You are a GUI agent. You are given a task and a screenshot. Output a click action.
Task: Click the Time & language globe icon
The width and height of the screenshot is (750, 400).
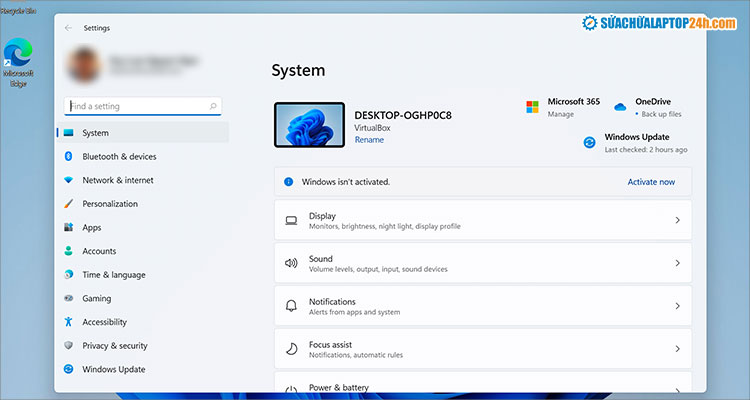coord(68,275)
